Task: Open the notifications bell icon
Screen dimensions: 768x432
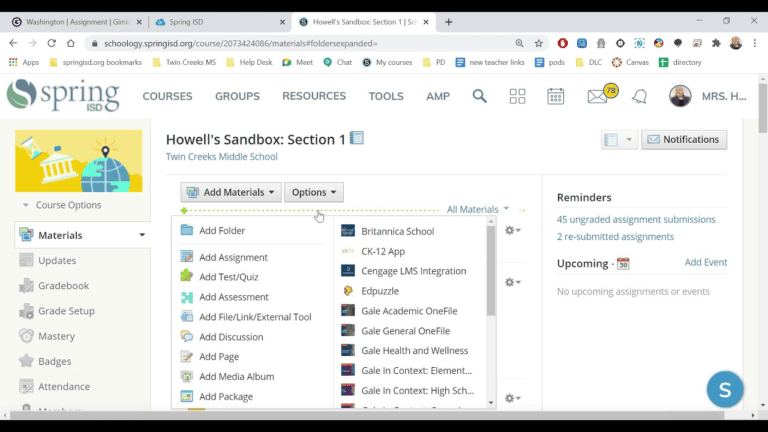Action: tap(639, 96)
